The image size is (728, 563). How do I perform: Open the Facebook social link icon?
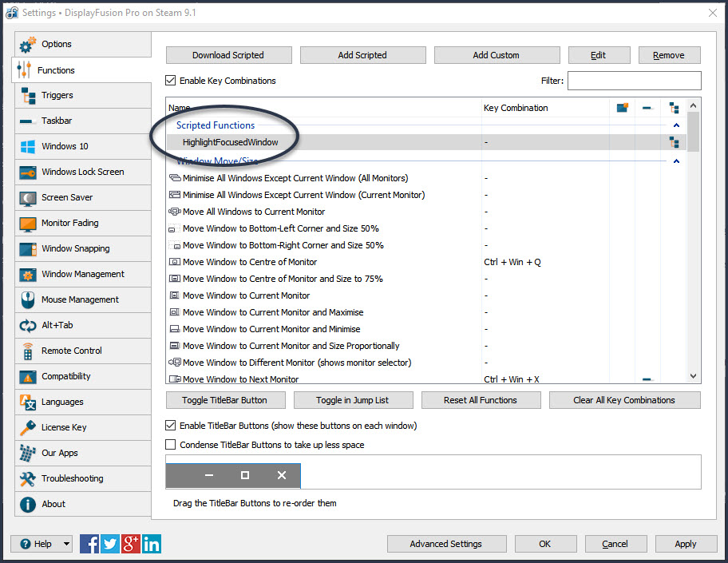(x=89, y=544)
